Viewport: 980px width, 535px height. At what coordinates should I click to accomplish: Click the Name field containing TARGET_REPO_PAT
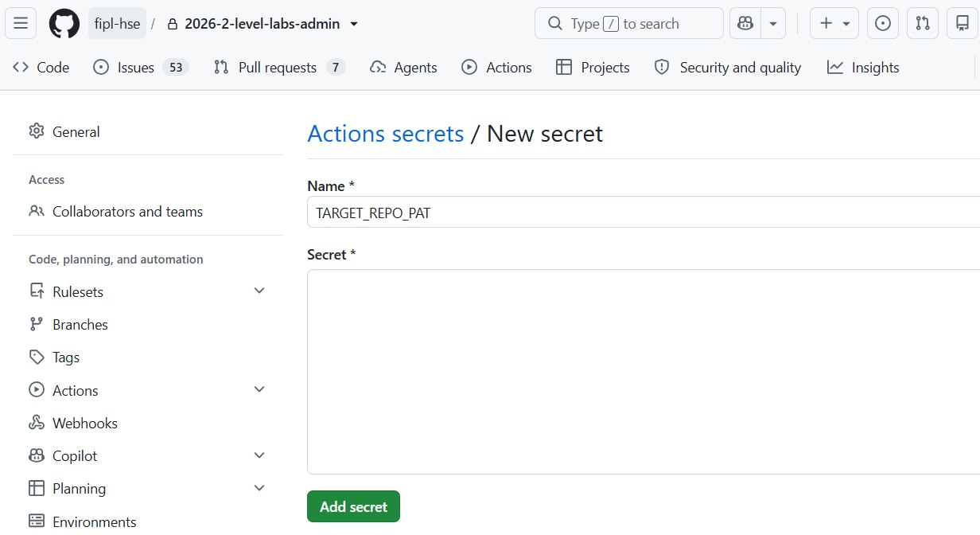644,213
